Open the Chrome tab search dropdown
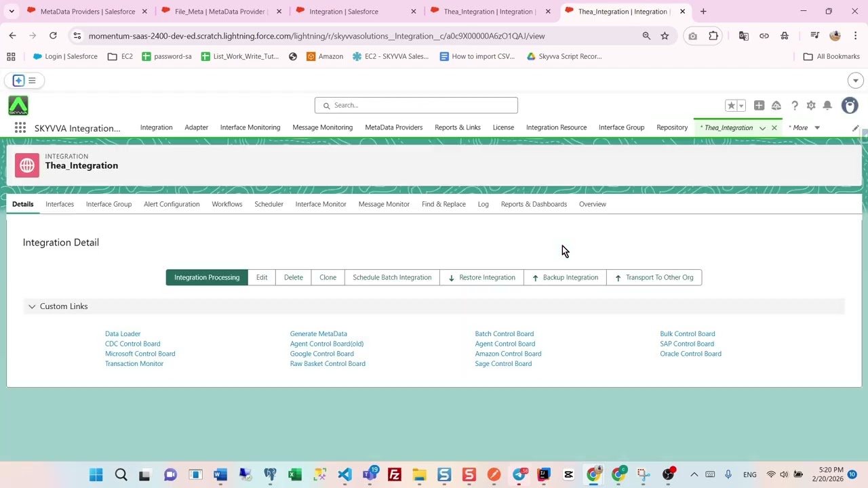Image resolution: width=868 pixels, height=488 pixels. tap(12, 12)
